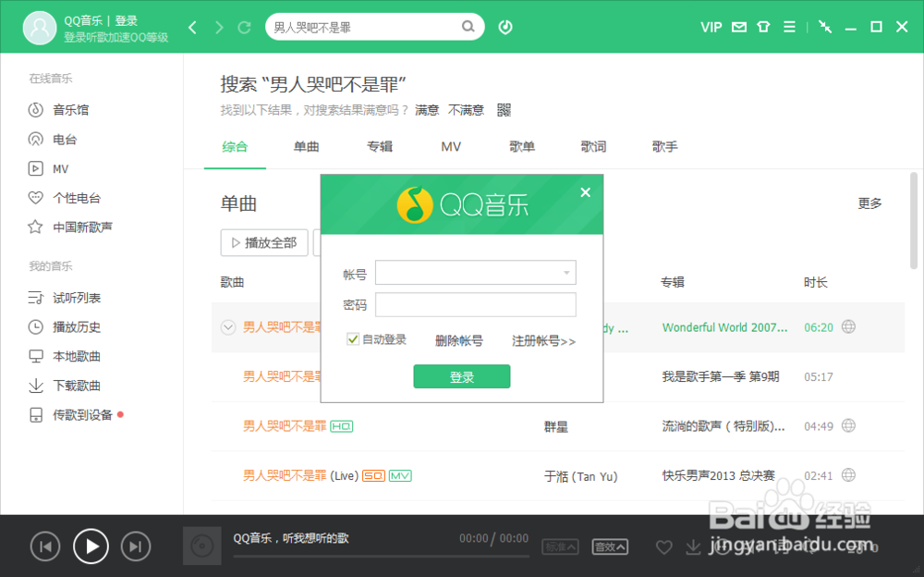Play previous track

click(45, 546)
